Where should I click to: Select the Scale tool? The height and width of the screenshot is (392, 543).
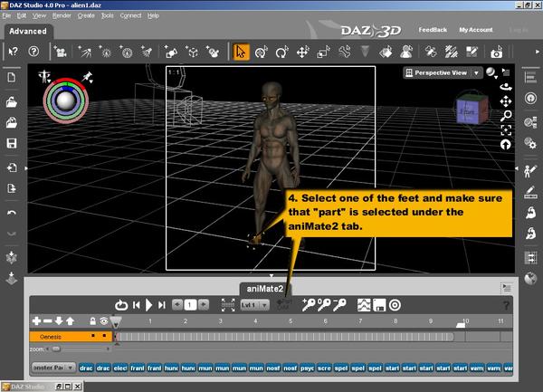point(323,52)
